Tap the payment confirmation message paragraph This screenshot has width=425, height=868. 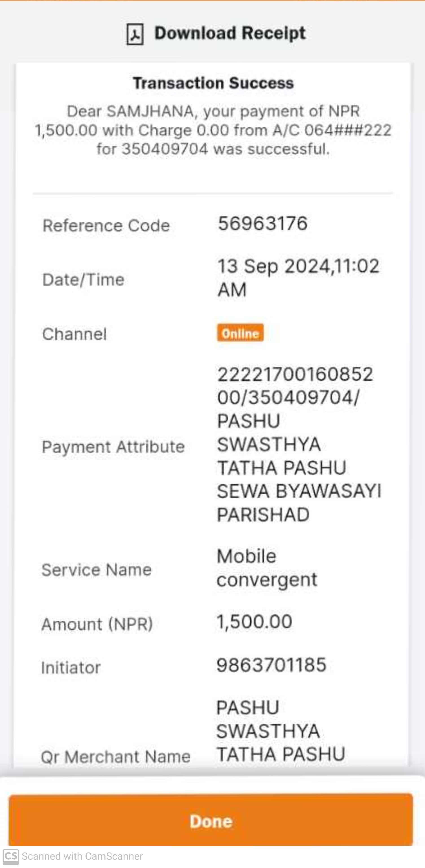[x=213, y=130]
